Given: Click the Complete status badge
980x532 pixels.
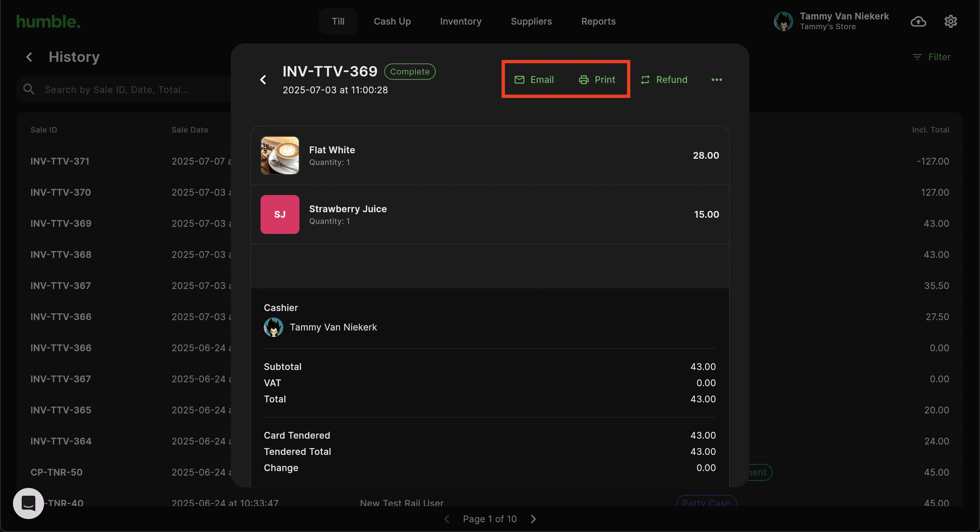Looking at the screenshot, I should (x=410, y=72).
